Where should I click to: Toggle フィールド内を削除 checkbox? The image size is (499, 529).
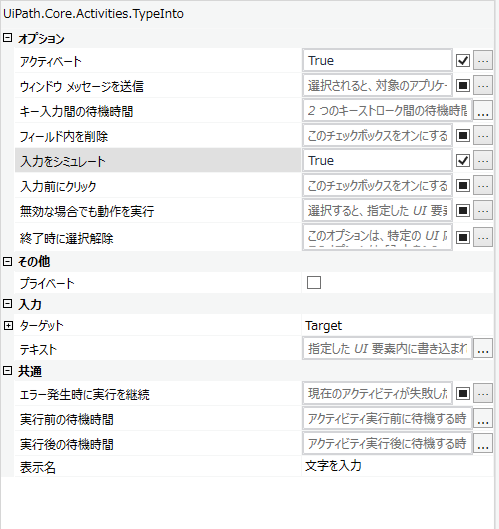pyautogui.click(x=463, y=136)
